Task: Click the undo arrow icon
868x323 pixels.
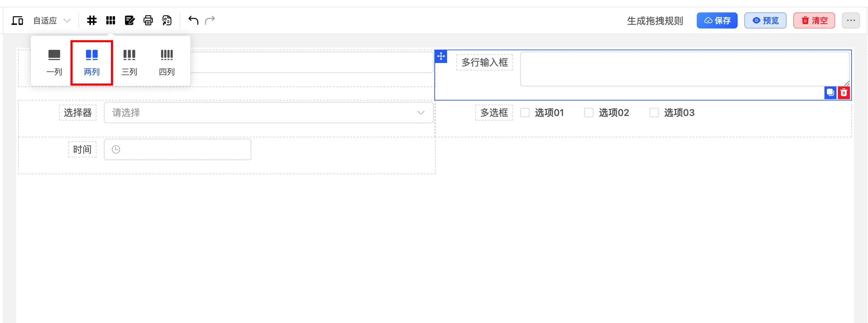Action: pyautogui.click(x=192, y=20)
